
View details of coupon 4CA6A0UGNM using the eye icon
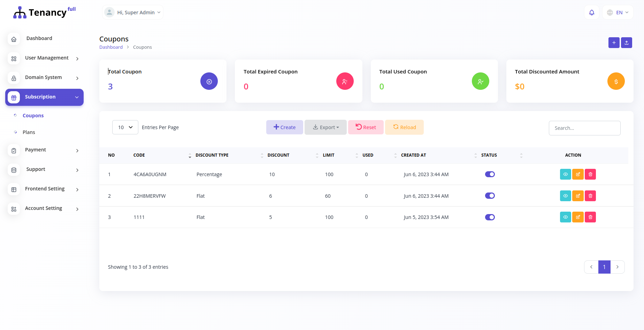[x=565, y=174]
